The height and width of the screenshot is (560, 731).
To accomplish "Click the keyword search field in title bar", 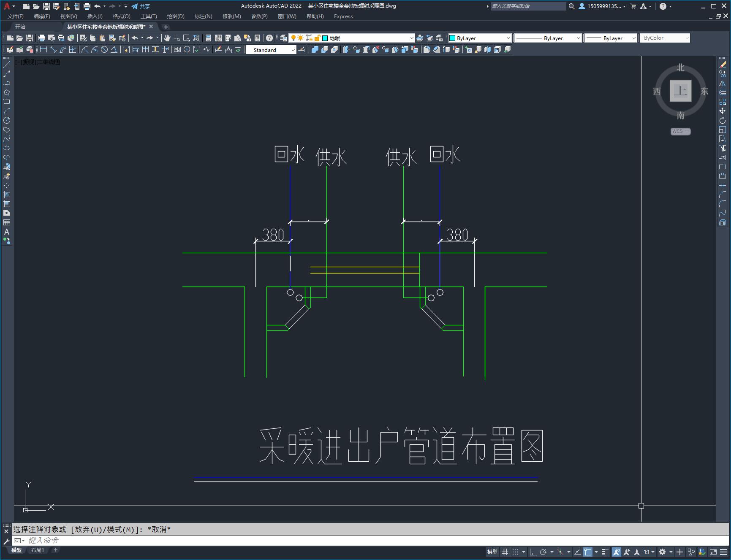I will [528, 6].
